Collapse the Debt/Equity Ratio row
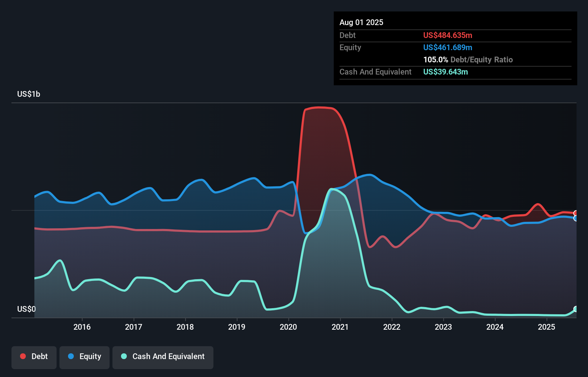Screen dimensions: 588x377 pos(468,59)
